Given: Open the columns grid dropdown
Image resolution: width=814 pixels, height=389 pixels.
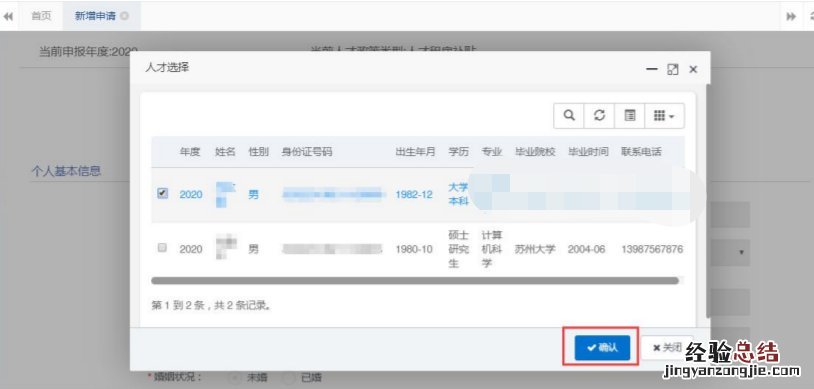Looking at the screenshot, I should (x=664, y=116).
